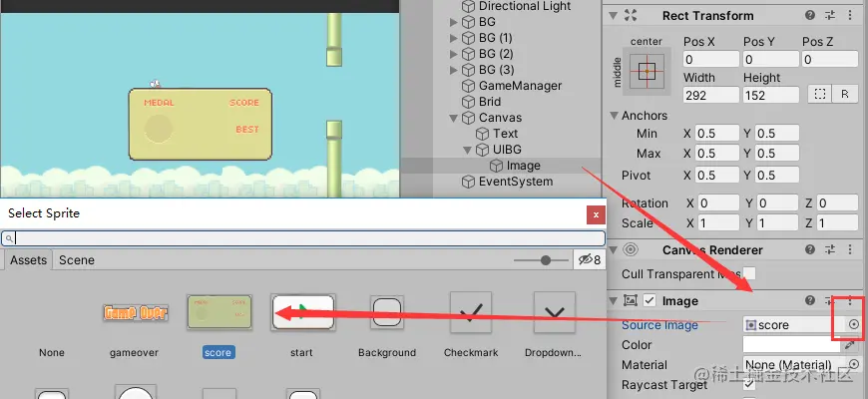Viewport: 868px width, 399px height.
Task: Click the cube icon beside GameManager
Action: (x=469, y=86)
